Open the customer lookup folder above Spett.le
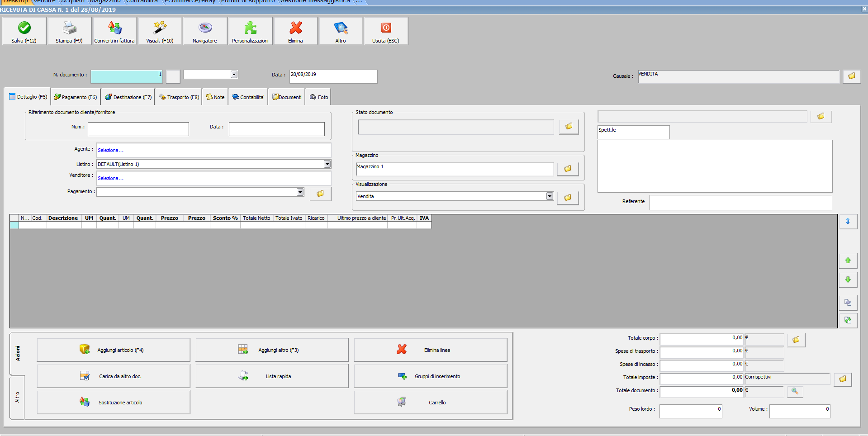868x436 pixels. point(821,117)
